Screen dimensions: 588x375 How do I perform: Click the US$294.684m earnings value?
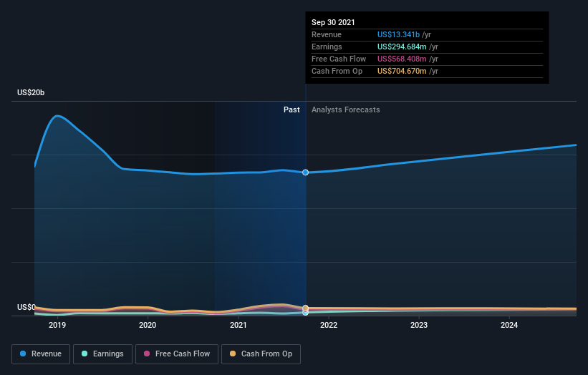pyautogui.click(x=402, y=47)
